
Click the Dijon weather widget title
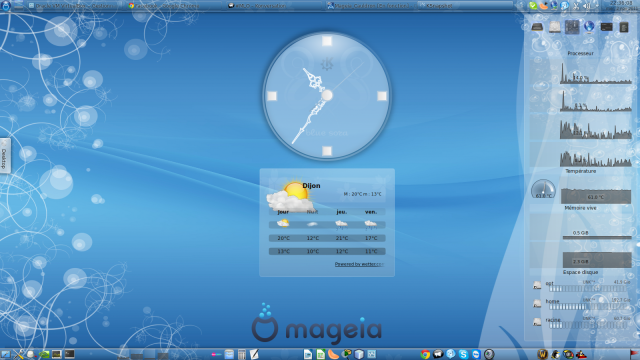point(311,186)
